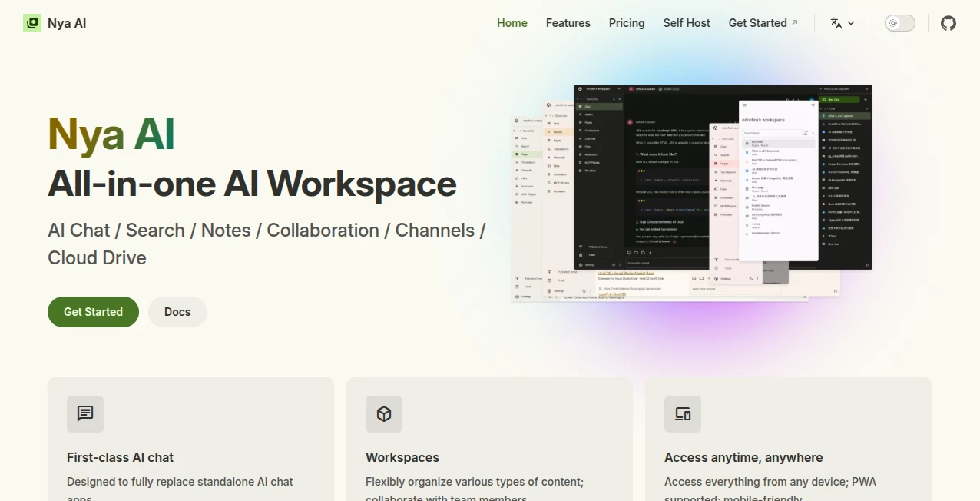Click the First-class AI chat heading
This screenshot has width=980, height=501.
(x=121, y=457)
